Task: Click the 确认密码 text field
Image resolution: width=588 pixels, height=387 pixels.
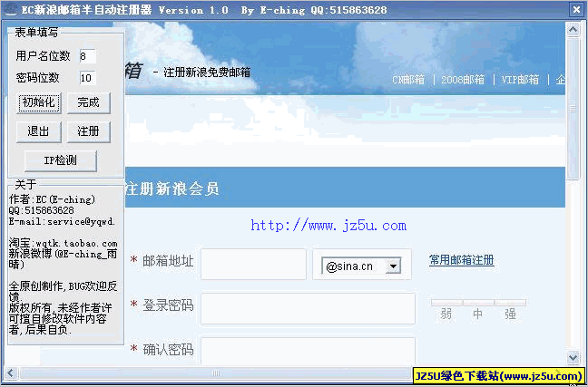Action: point(309,351)
